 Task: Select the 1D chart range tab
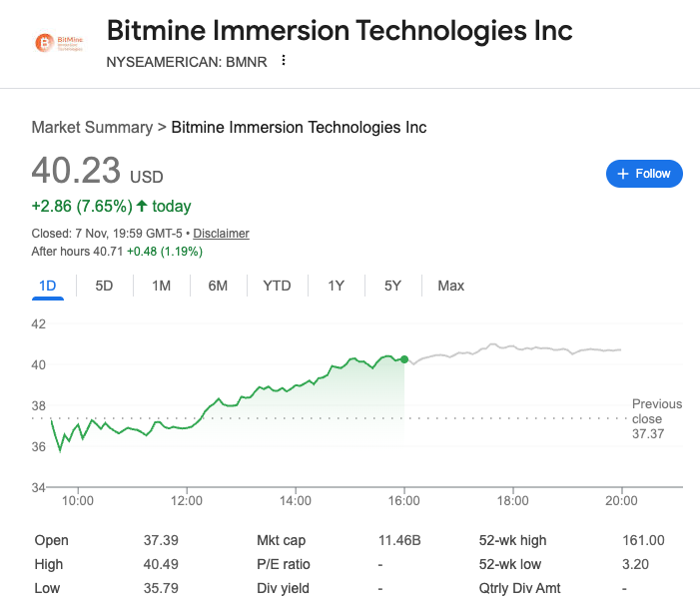pyautogui.click(x=47, y=286)
